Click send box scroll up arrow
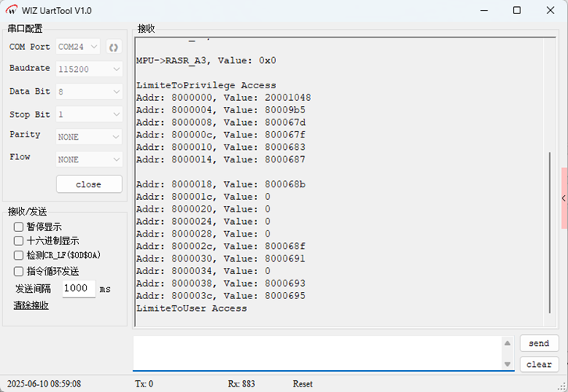Screen dimensions: 568x392 (x=507, y=344)
